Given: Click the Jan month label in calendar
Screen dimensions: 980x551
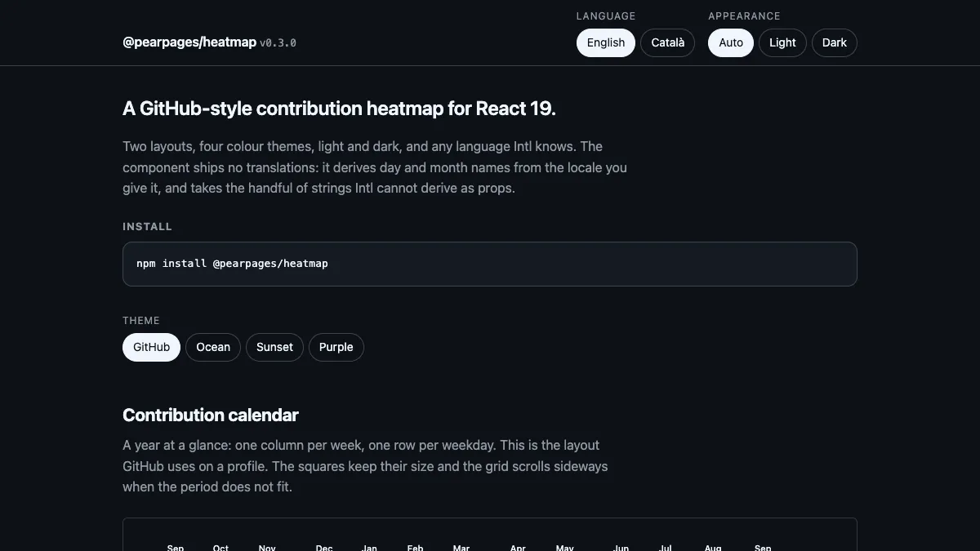Looking at the screenshot, I should point(369,547).
